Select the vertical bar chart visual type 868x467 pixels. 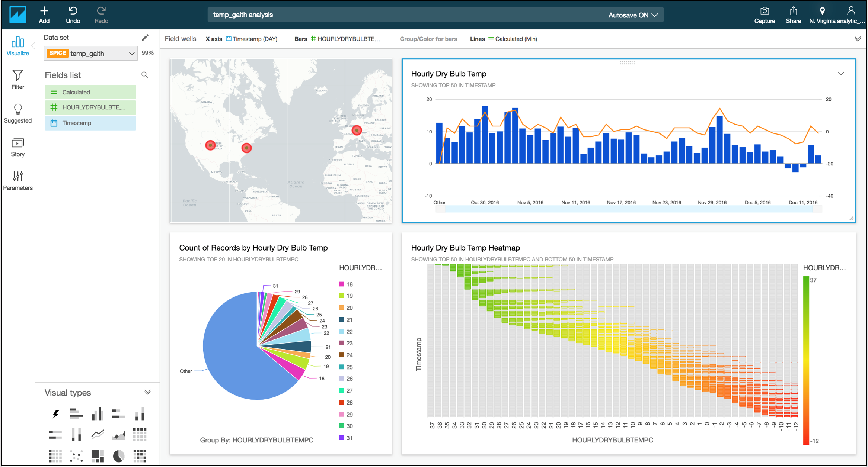click(98, 414)
